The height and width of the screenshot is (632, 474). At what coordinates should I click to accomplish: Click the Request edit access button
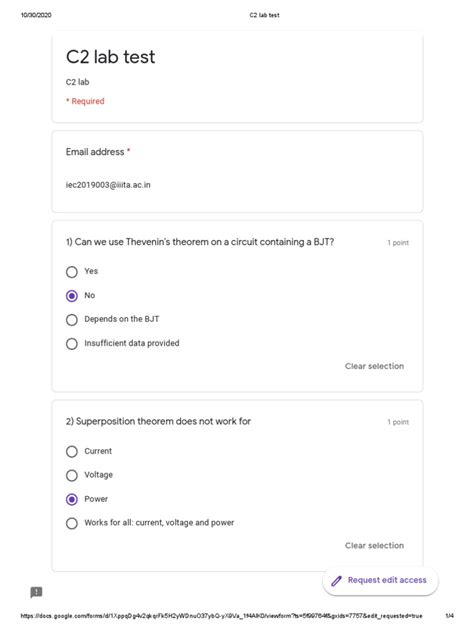point(380,581)
